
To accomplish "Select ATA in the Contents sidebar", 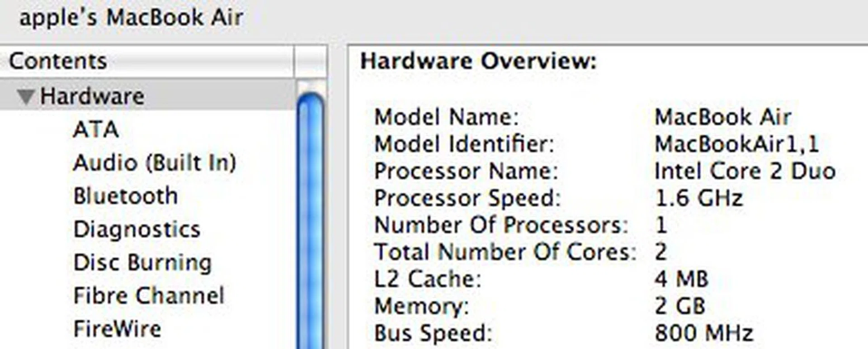I will pyautogui.click(x=96, y=129).
